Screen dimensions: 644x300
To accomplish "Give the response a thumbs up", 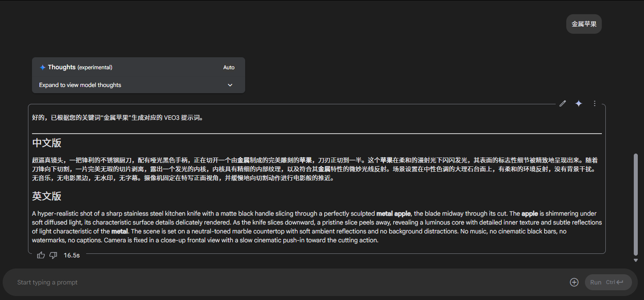I will point(41,255).
